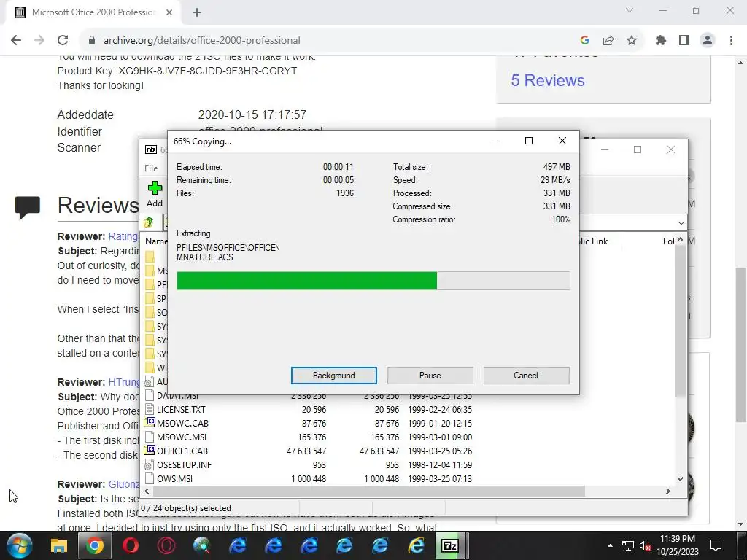This screenshot has width=747, height=560.
Task: Open Chrome extensions puzzle icon
Action: pos(661,41)
